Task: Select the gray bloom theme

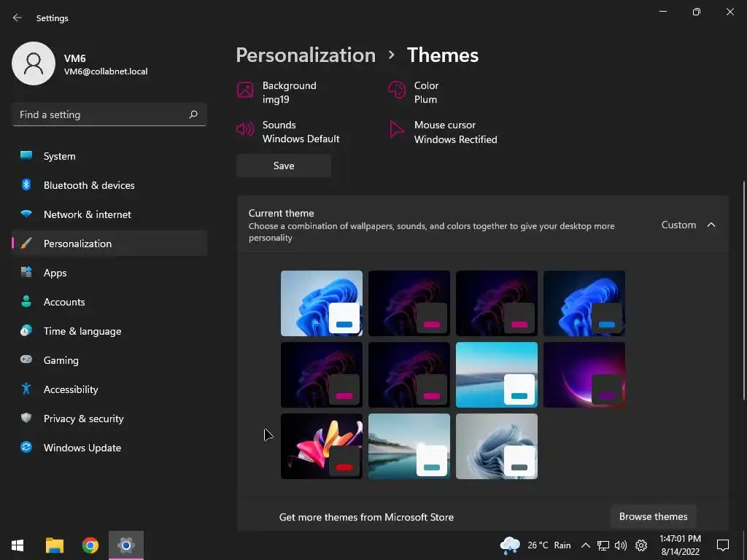Action: [x=497, y=446]
